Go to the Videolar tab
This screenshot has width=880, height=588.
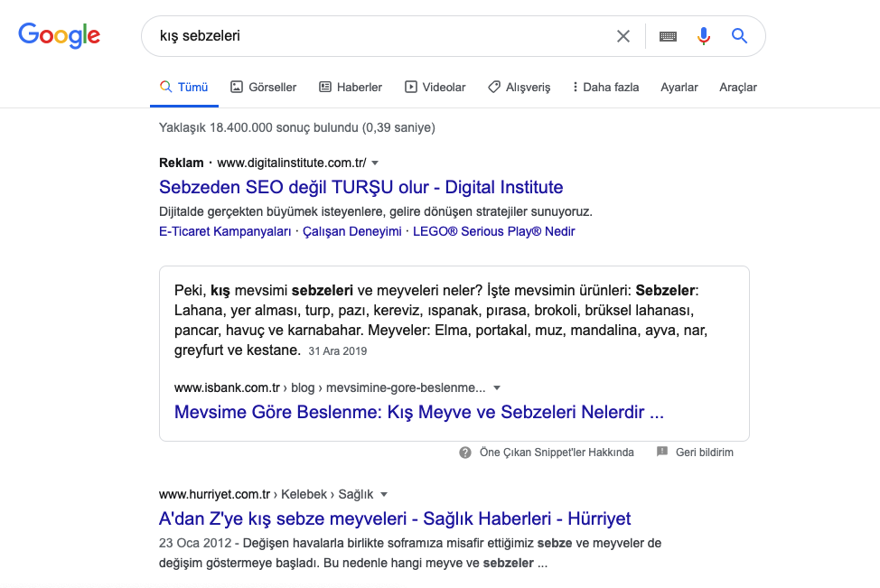[435, 87]
